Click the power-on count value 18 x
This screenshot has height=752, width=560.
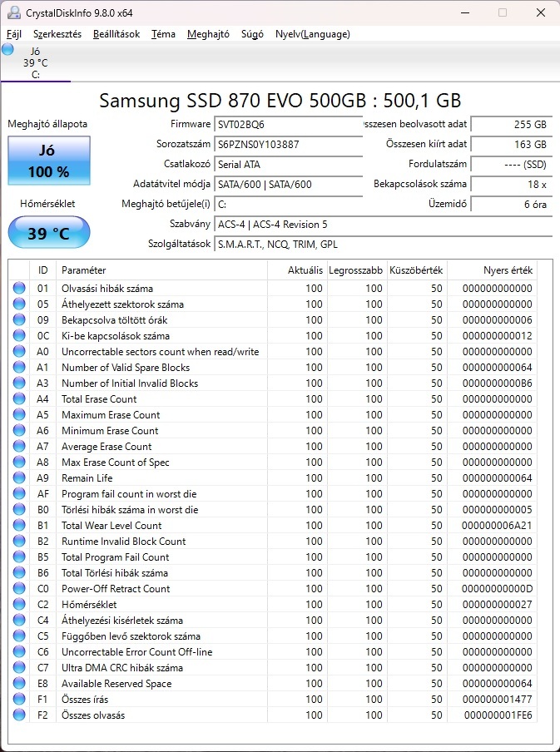(x=512, y=184)
